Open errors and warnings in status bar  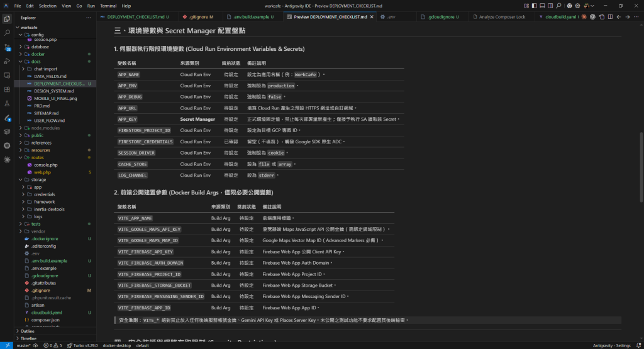click(x=53, y=346)
